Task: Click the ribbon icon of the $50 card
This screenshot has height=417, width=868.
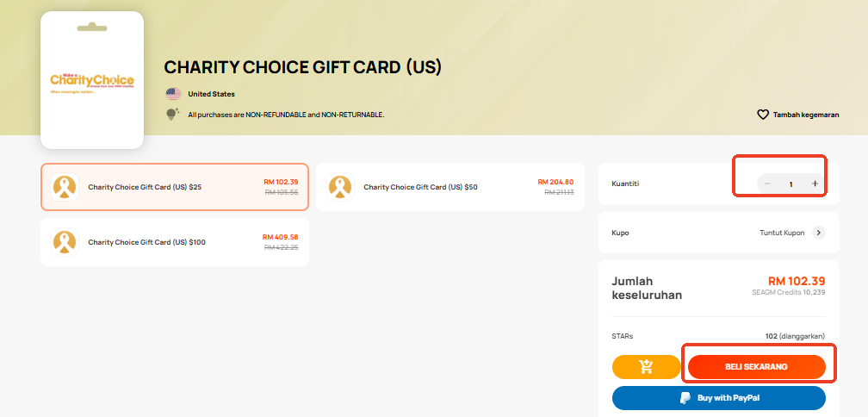Action: click(340, 187)
